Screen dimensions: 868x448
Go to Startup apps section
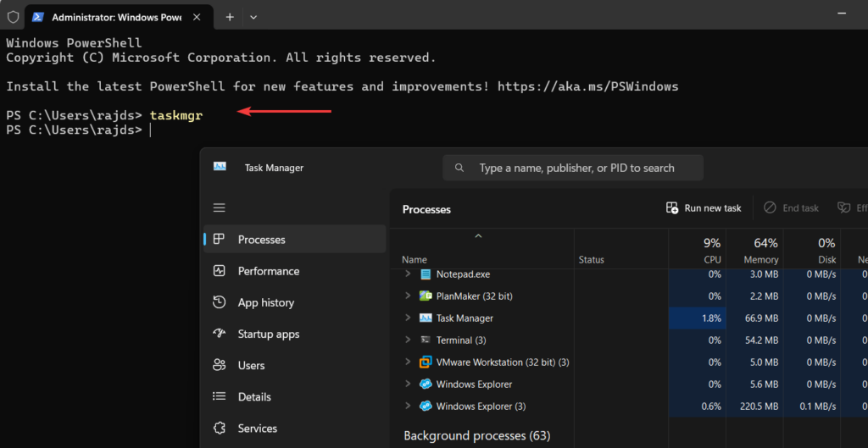[268, 334]
